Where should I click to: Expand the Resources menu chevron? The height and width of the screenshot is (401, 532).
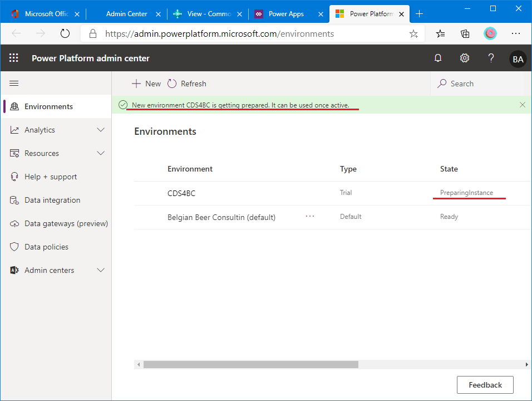pos(101,154)
